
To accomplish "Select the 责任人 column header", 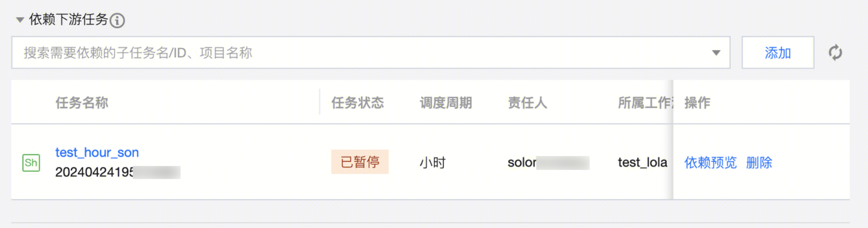I will (527, 103).
